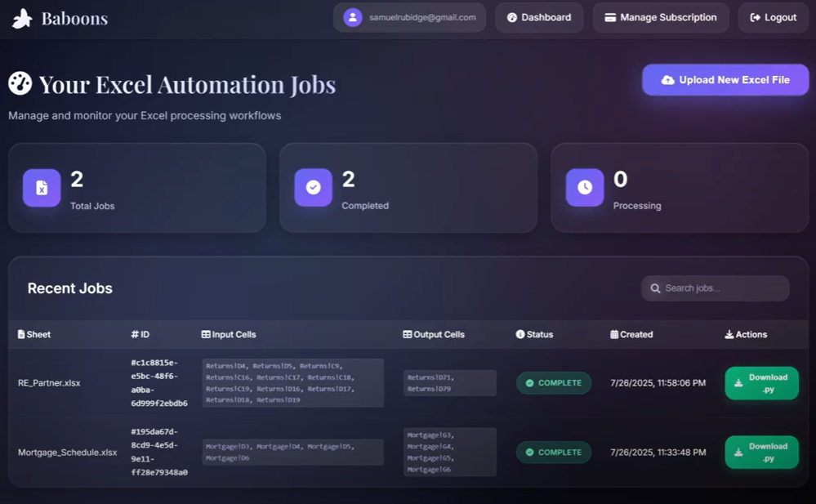The width and height of the screenshot is (816, 504).
Task: Click the Baboons logo icon
Action: pyautogui.click(x=22, y=19)
